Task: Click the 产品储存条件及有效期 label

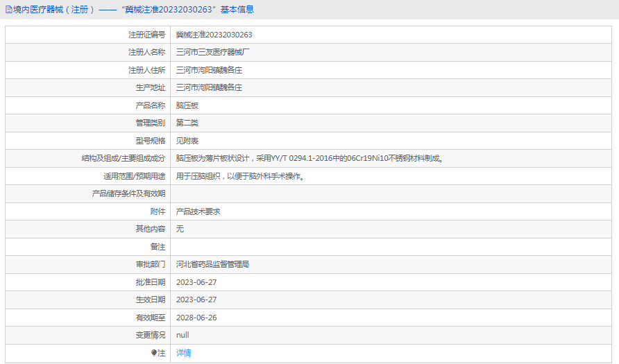Action: pyautogui.click(x=128, y=193)
